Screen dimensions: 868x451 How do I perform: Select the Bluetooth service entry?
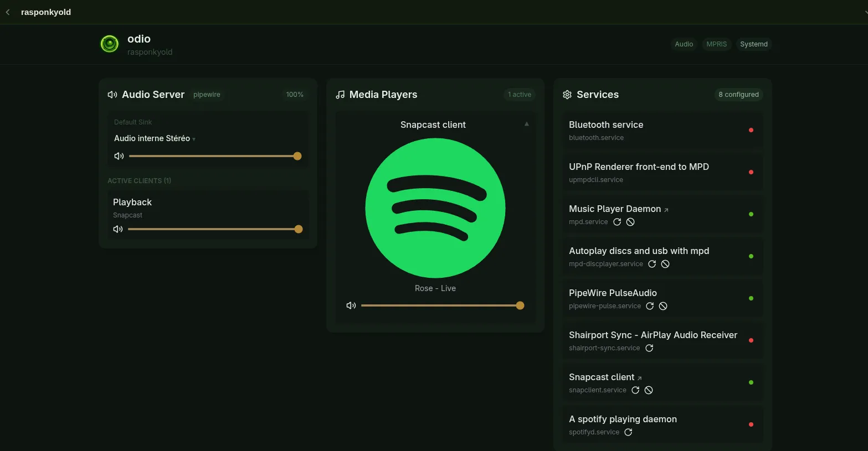click(x=663, y=131)
